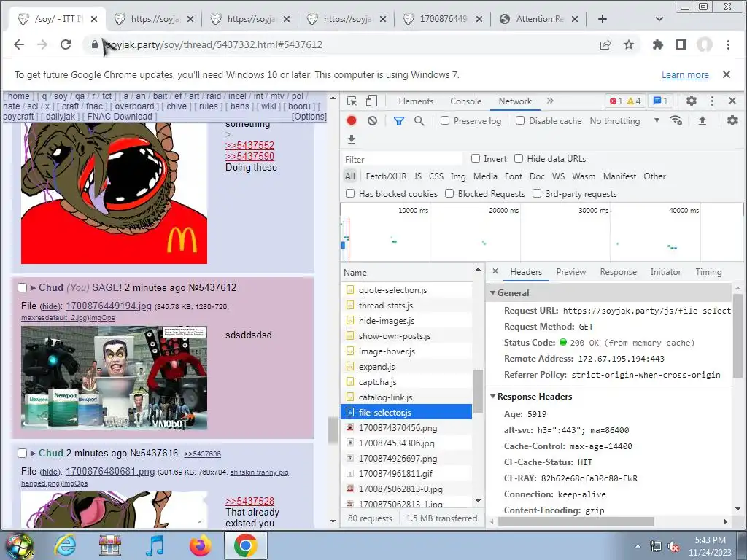Enable Disable cache checkbox

coord(520,120)
